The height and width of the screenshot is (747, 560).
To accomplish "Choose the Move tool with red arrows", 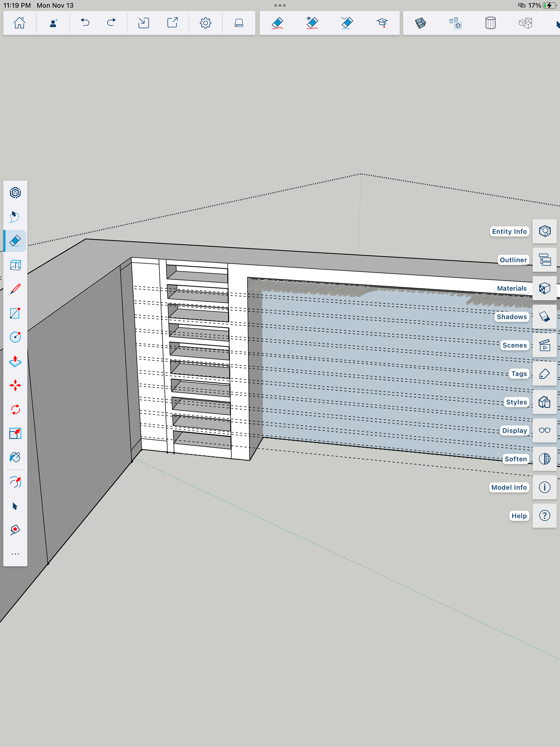I will pos(15,385).
